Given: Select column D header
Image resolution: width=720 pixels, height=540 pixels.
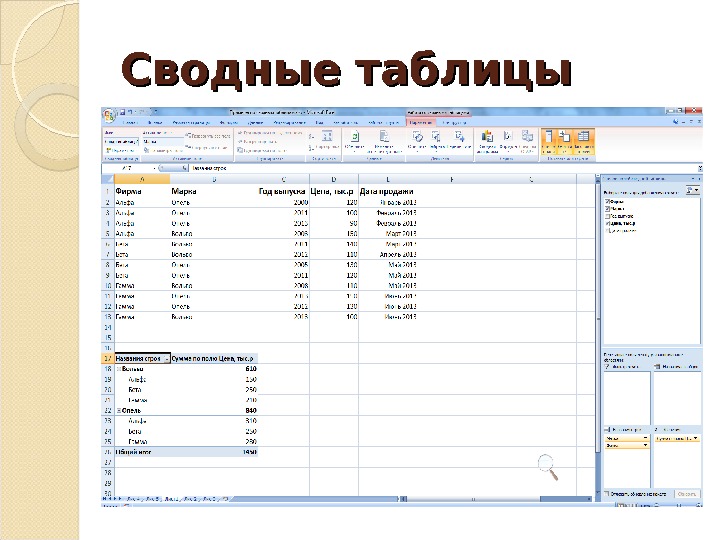Looking at the screenshot, I should (334, 180).
